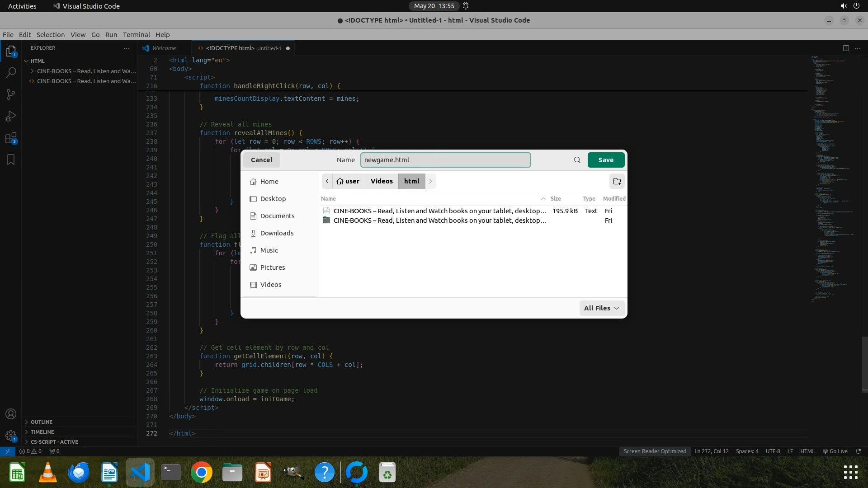
Task: Open the All Files filter dropdown
Action: 601,308
